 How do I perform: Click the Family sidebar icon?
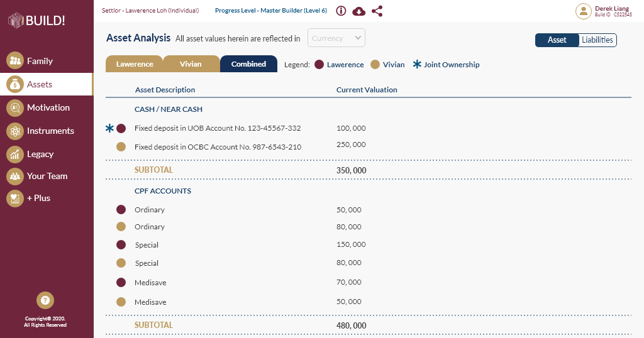14,61
